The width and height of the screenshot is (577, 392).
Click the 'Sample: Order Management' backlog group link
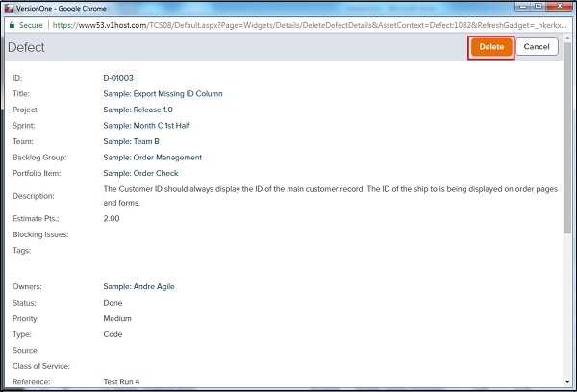pyautogui.click(x=152, y=158)
